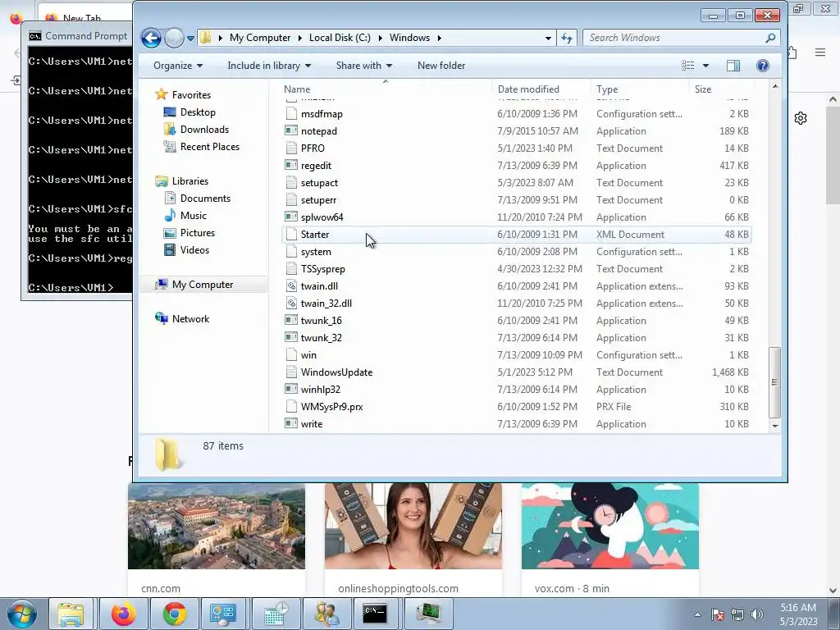Open the Music library

pos(193,216)
